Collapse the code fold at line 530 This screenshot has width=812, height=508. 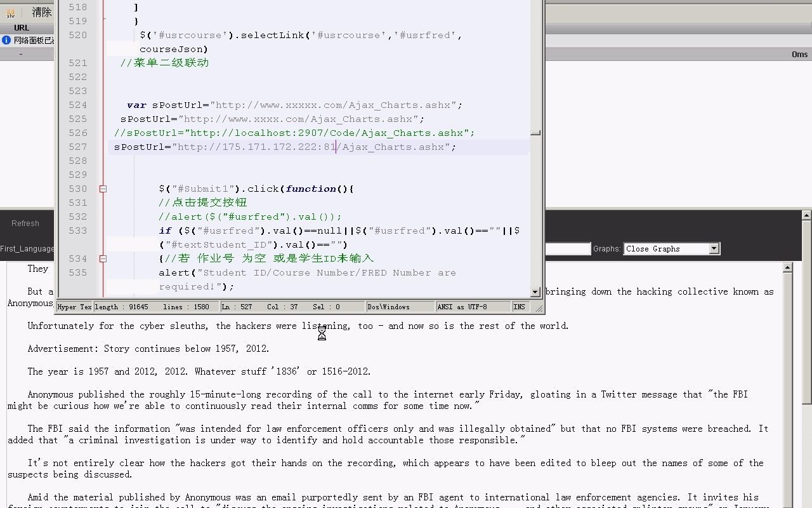pyautogui.click(x=102, y=189)
